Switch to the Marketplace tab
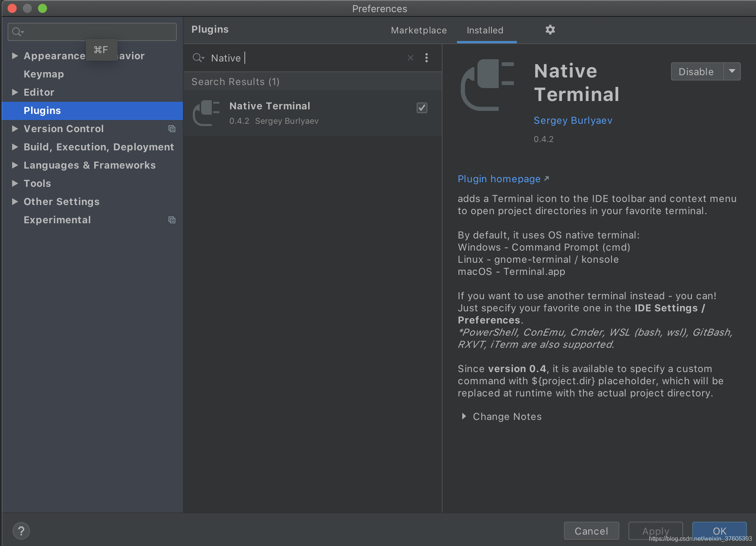Image resolution: width=756 pixels, height=546 pixels. [x=419, y=30]
